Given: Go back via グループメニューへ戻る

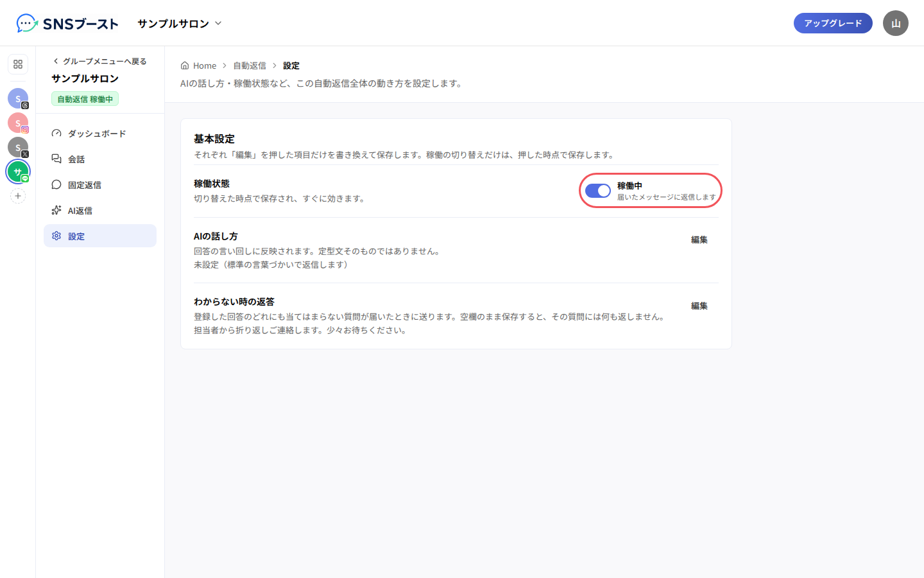Looking at the screenshot, I should click(x=99, y=61).
